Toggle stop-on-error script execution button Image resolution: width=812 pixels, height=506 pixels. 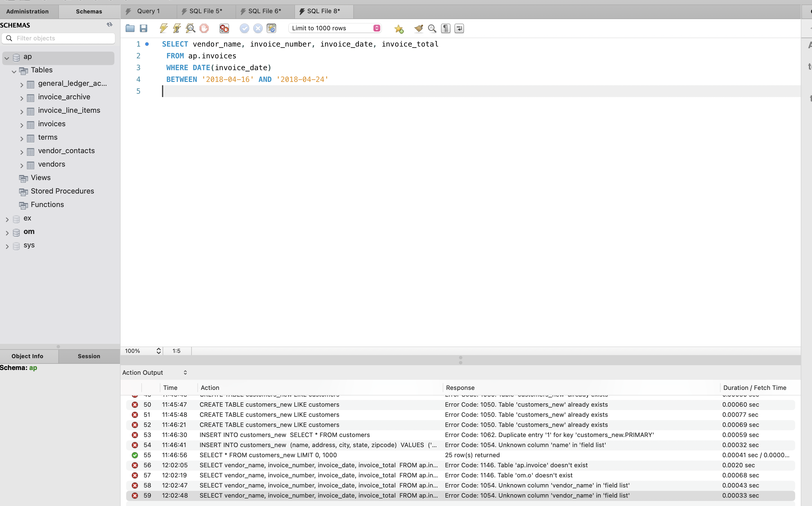[224, 28]
